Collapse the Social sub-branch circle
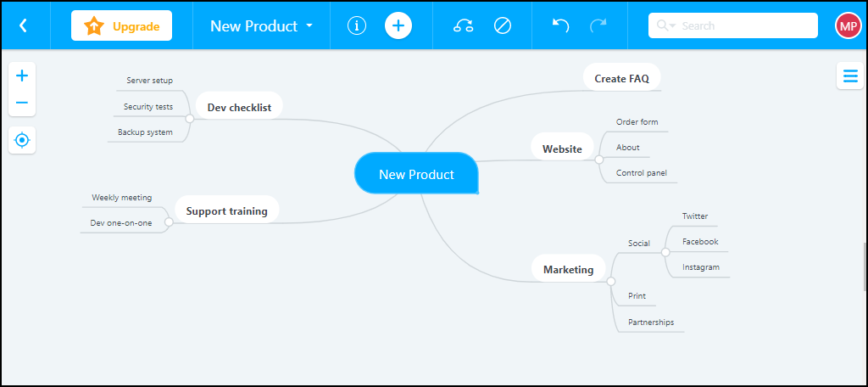This screenshot has width=868, height=387. click(665, 252)
